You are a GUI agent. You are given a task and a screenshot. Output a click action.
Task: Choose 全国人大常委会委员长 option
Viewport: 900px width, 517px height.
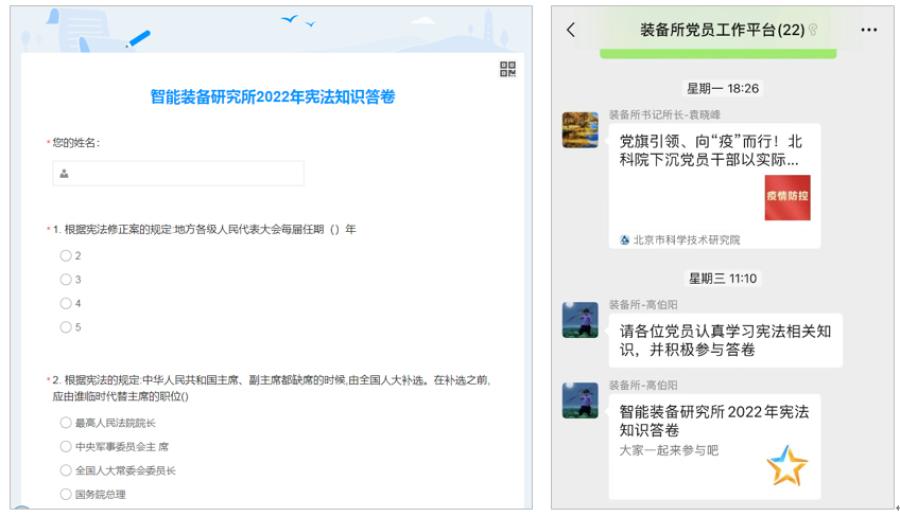coord(66,470)
